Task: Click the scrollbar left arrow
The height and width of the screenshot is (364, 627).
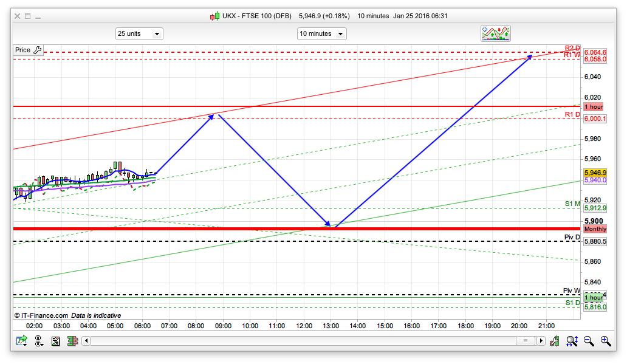Action: pos(86,342)
